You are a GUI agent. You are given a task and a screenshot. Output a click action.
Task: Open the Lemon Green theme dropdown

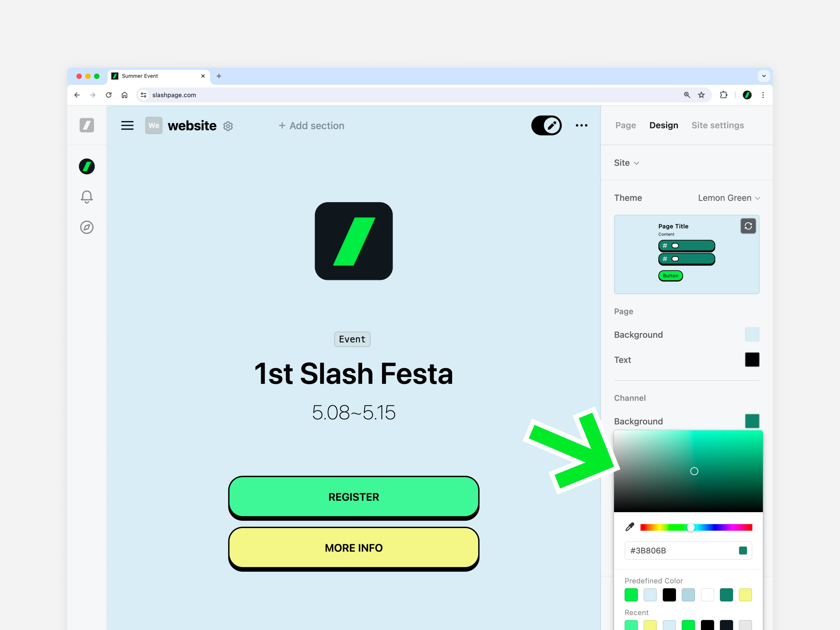[x=728, y=198]
